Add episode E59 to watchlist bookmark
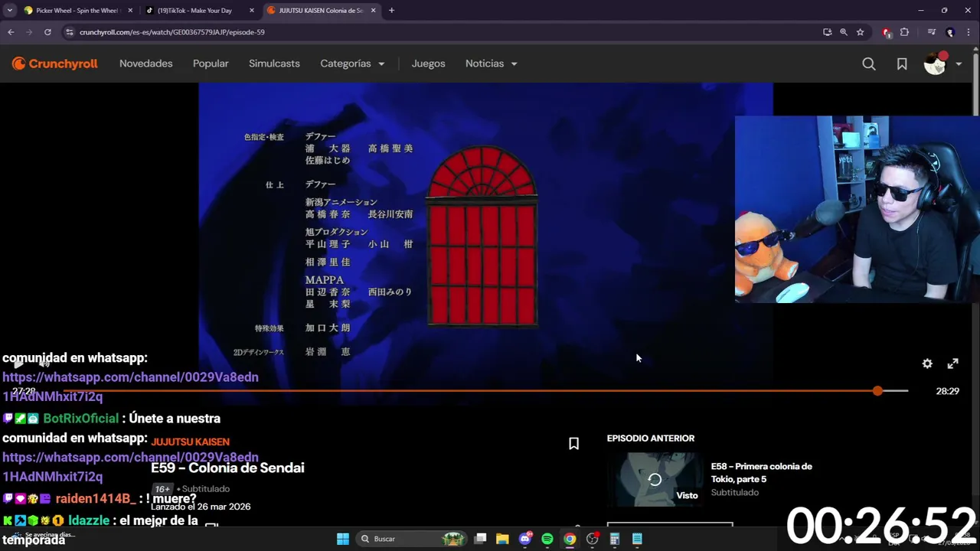The image size is (980, 551). tap(573, 443)
